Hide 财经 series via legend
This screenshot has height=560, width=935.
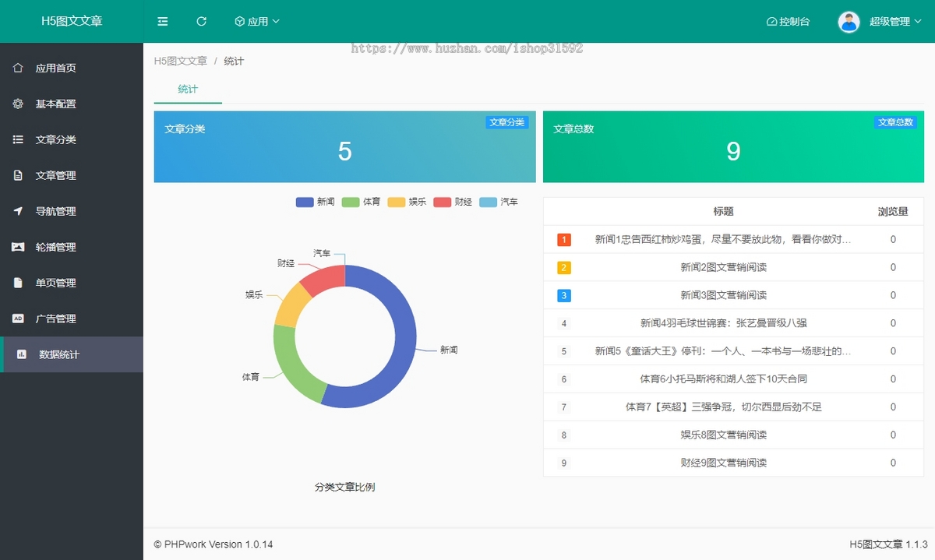pos(453,202)
